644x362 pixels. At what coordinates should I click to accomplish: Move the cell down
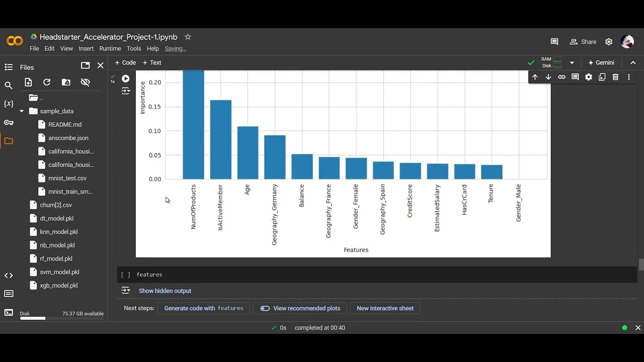[548, 77]
